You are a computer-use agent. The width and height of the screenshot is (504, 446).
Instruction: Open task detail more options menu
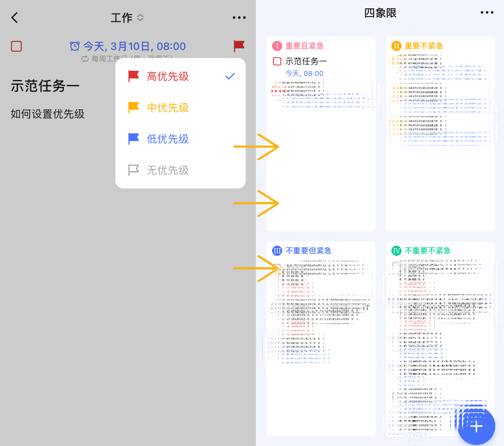[239, 18]
